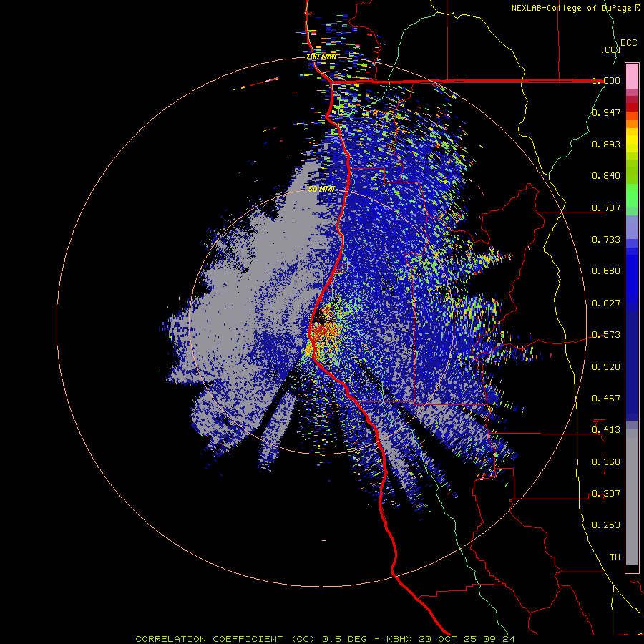Click the NEXLAB-College of DuPage label
Image resolution: width=644 pixels, height=644 pixels.
pyautogui.click(x=572, y=8)
